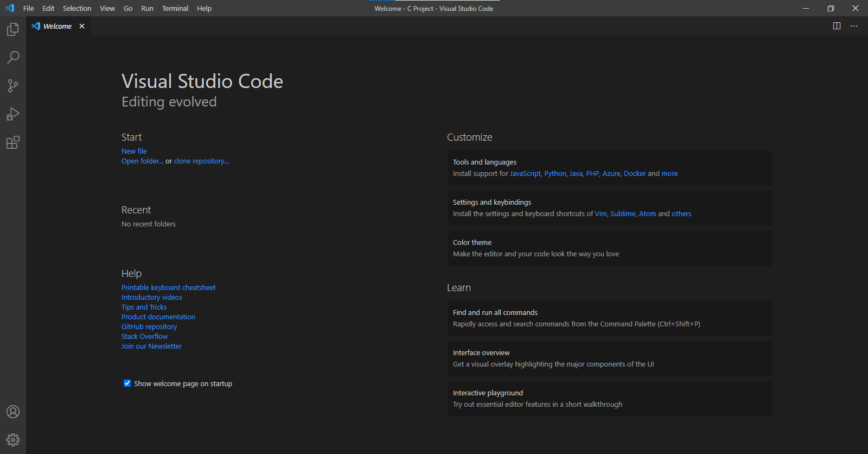Open Introductory videos link

tap(152, 297)
